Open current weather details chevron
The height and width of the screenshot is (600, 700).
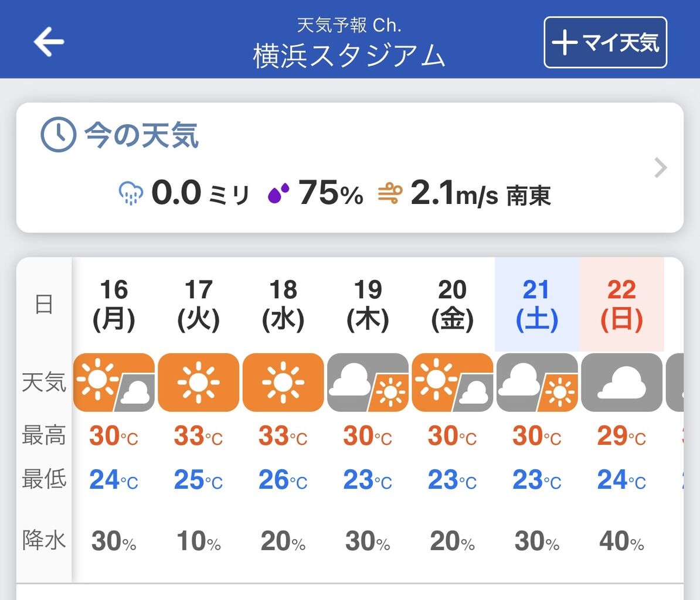[x=660, y=168]
